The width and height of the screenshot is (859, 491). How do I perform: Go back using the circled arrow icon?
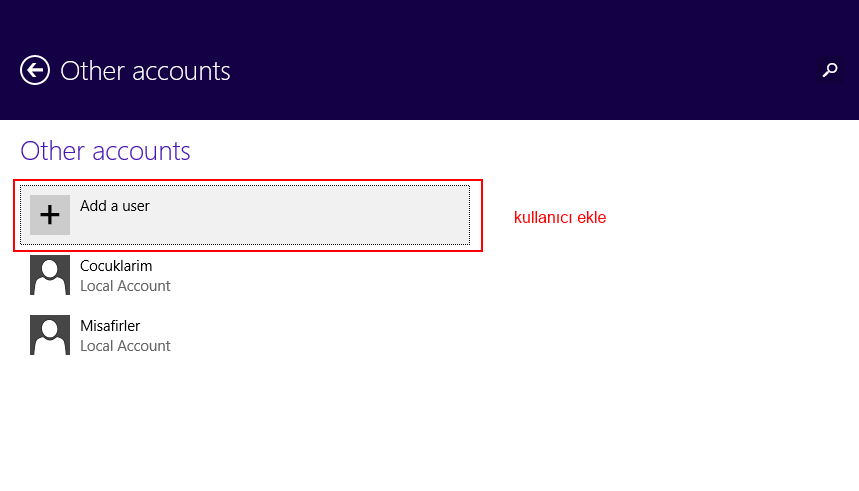[35, 70]
